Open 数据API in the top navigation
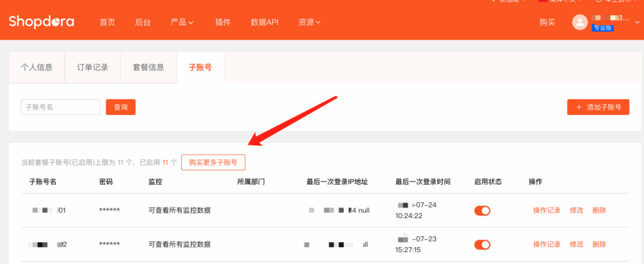The height and width of the screenshot is (264, 644). [x=265, y=22]
